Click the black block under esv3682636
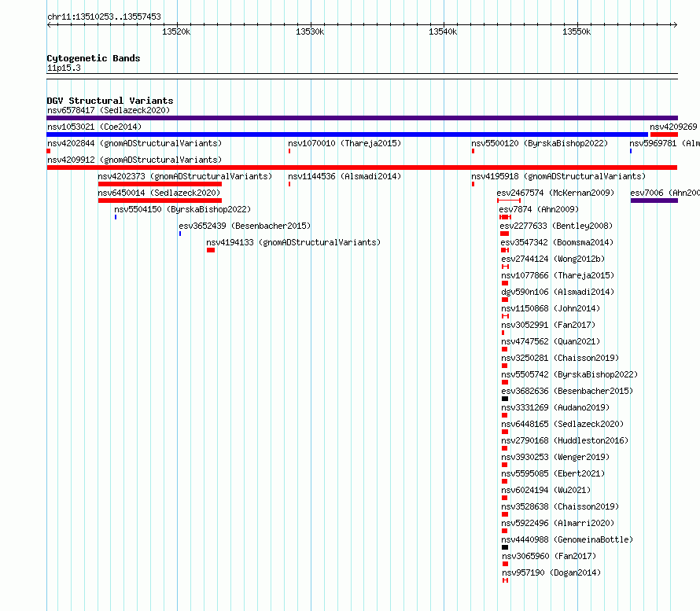Viewport: 700px width, 611px height. pos(504,399)
